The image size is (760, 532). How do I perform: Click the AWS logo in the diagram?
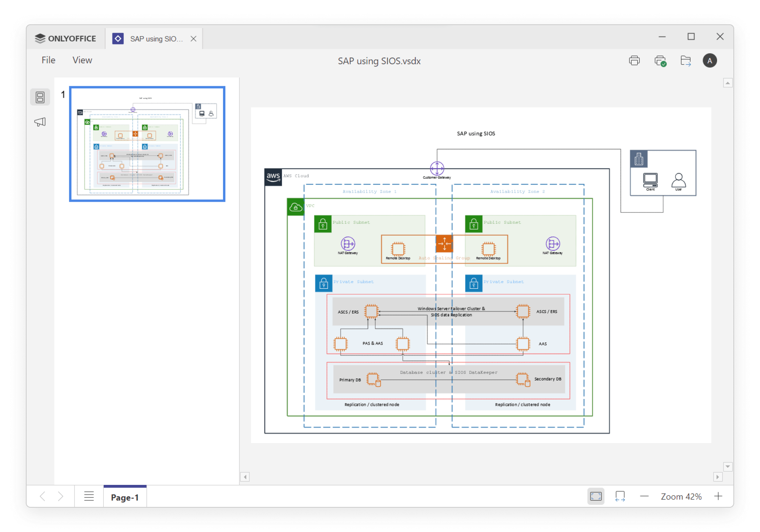click(273, 177)
